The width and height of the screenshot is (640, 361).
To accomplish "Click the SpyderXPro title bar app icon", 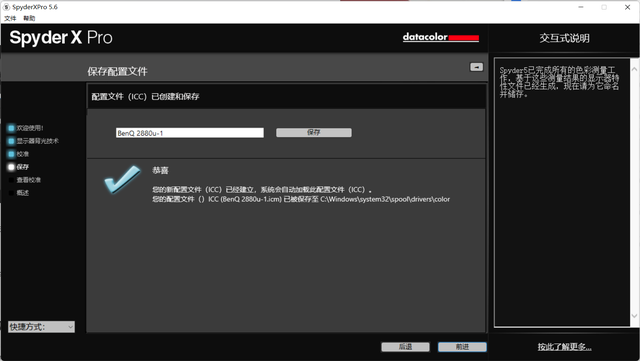I will 6,7.
